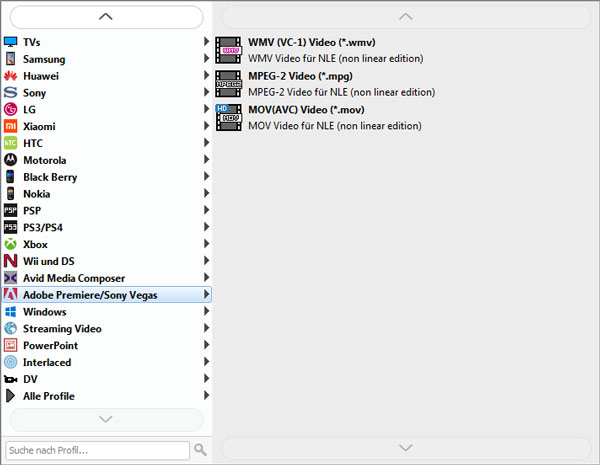
Task: Click the Sony S logo icon
Action: 11,93
